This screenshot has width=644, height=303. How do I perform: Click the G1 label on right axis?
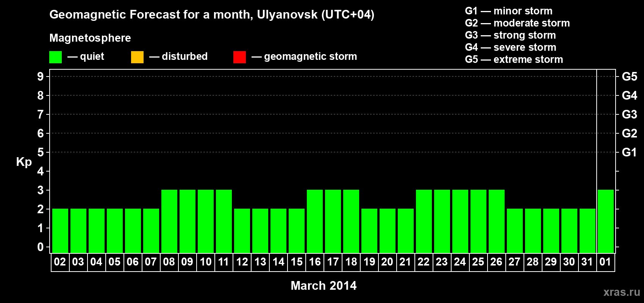[x=630, y=152]
